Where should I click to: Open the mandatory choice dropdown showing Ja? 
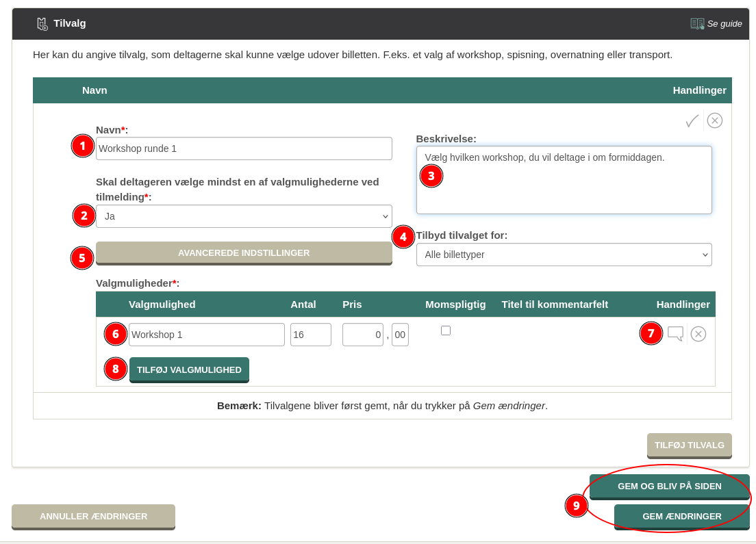pyautogui.click(x=244, y=216)
